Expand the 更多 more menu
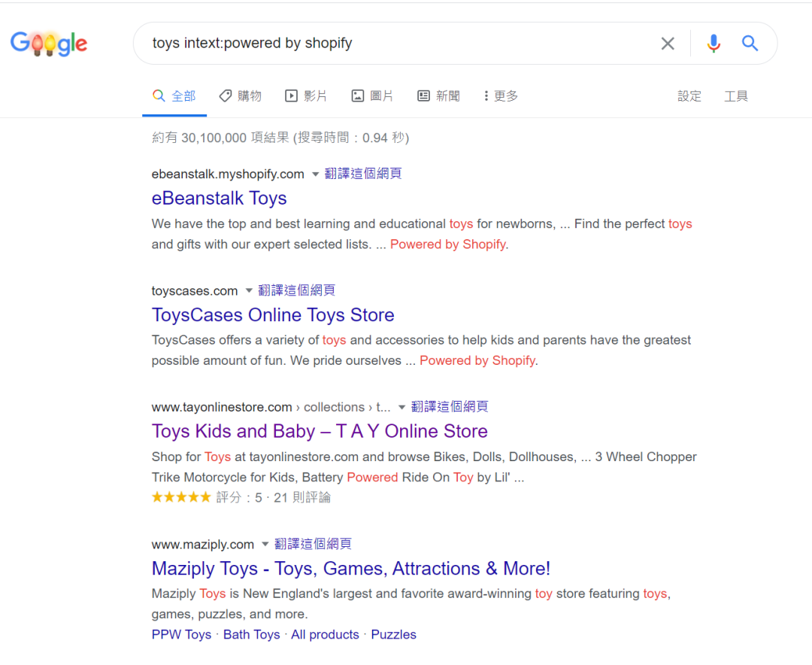Viewport: 812px width, 665px height. coord(501,96)
